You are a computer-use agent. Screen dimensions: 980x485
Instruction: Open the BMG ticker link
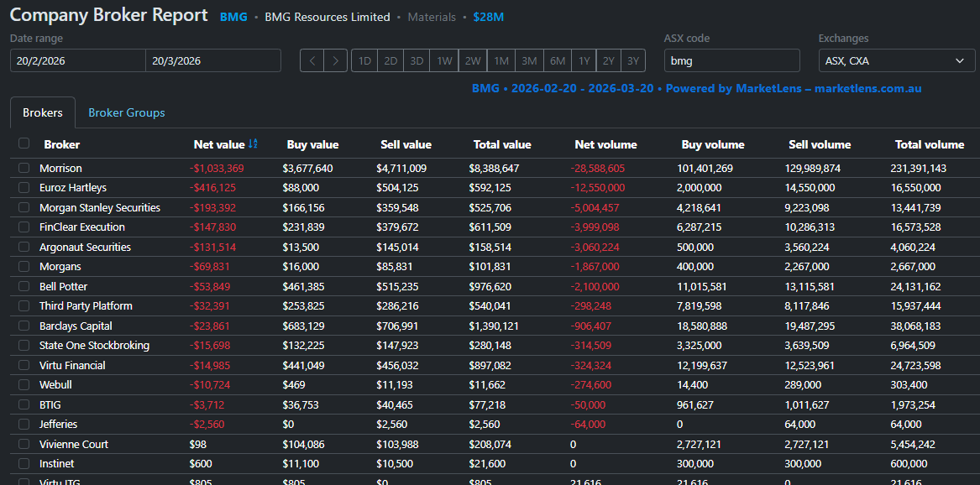point(233,18)
